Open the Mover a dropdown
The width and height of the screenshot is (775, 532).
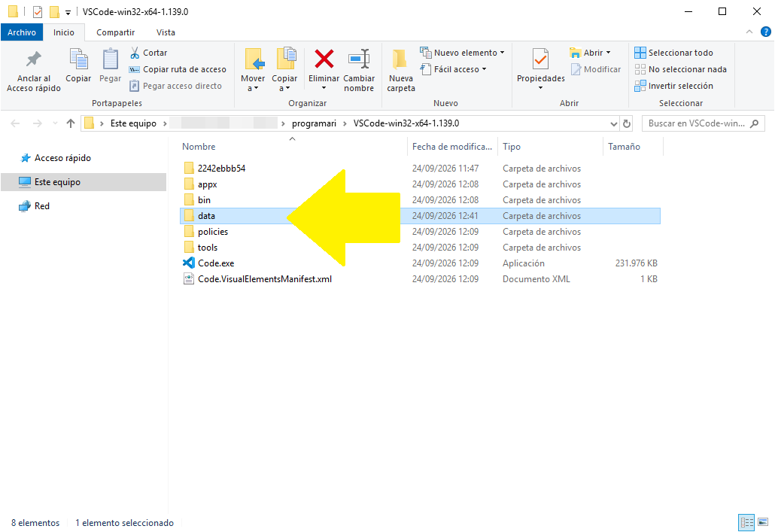click(253, 83)
